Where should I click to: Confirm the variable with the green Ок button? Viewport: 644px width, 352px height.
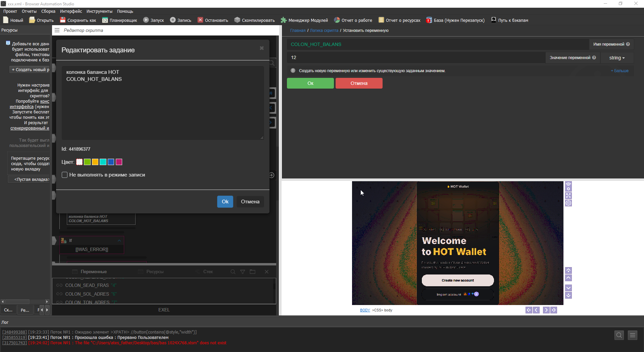(x=310, y=83)
